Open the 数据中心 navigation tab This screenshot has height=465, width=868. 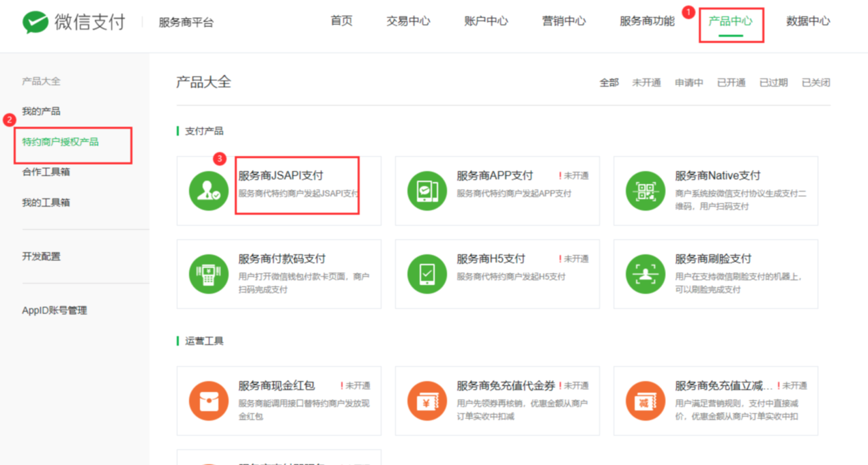pyautogui.click(x=808, y=21)
